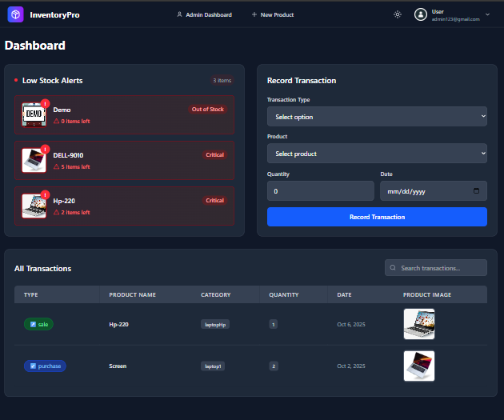Viewport: 504px width, 420px height.
Task: Go to Admin Dashboard menu item
Action: (205, 14)
